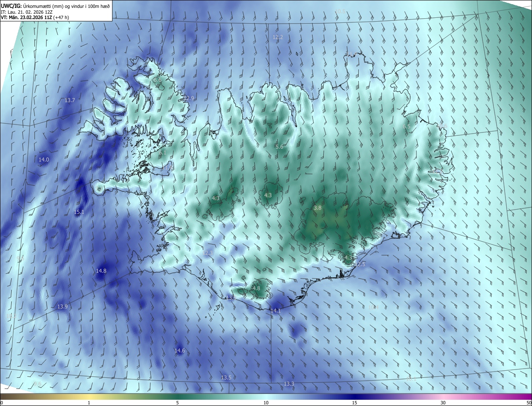Click the 50 tick on color scale
This screenshot has height=406, width=532.
tap(529, 403)
